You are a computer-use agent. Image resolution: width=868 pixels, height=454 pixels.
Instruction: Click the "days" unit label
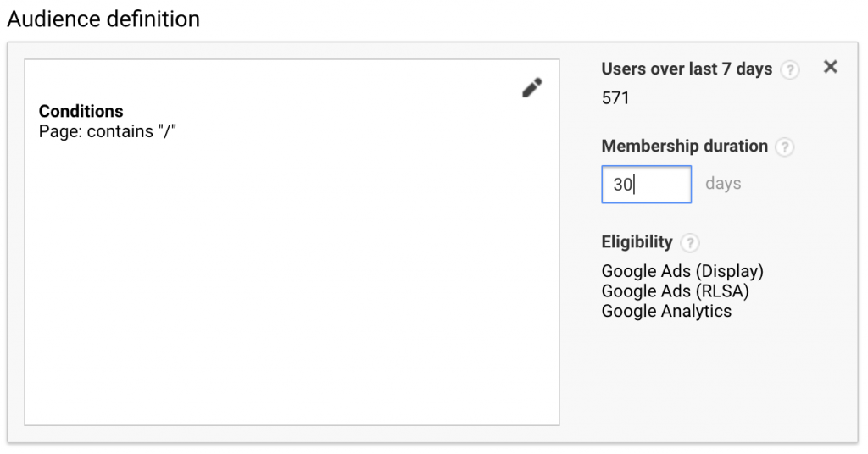click(723, 184)
